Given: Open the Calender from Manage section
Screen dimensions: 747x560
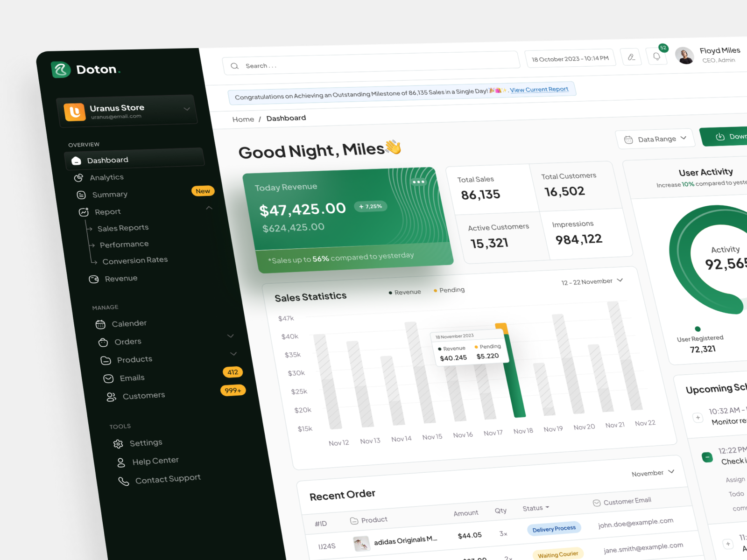Looking at the screenshot, I should pos(128,323).
